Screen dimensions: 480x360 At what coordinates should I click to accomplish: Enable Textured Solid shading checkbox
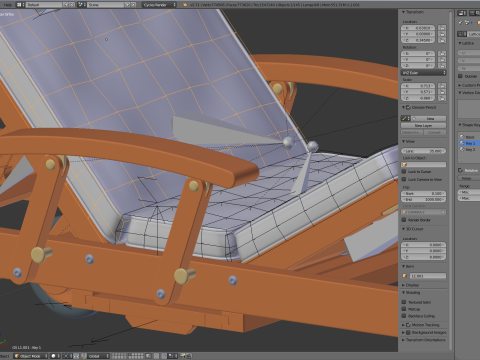tap(404, 302)
